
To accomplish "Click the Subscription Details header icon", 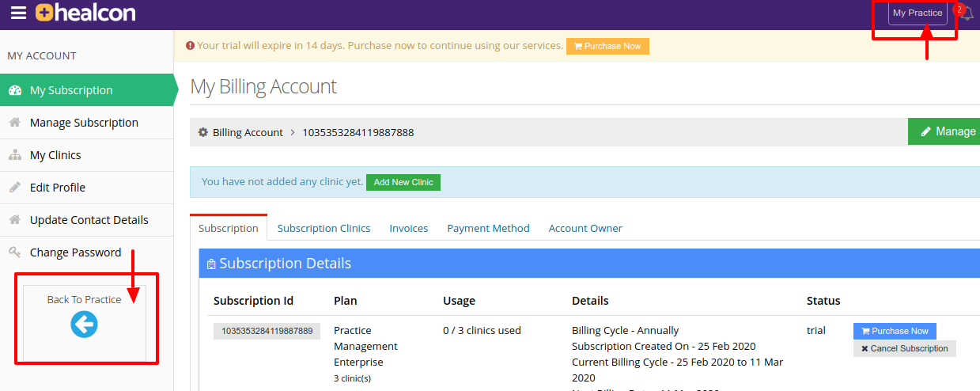I will pos(211,264).
